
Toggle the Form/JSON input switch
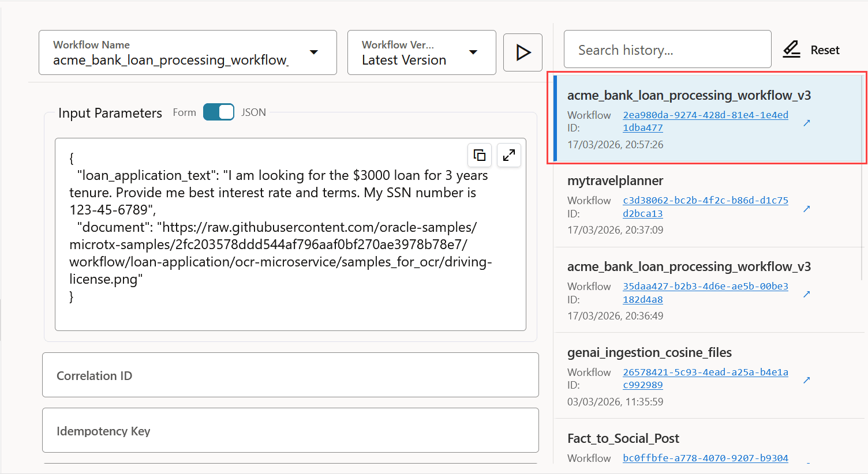219,112
